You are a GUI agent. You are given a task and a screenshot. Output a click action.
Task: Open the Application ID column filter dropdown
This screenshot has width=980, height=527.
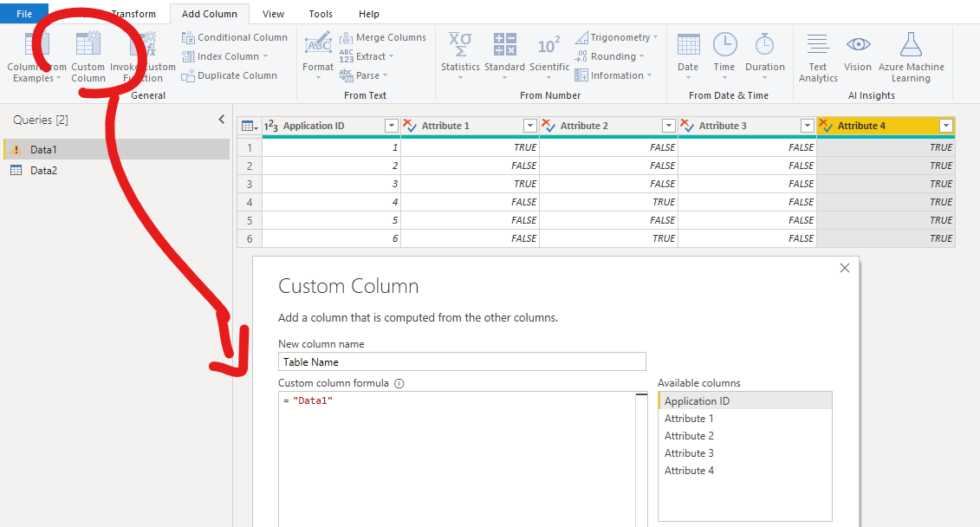[x=392, y=126]
